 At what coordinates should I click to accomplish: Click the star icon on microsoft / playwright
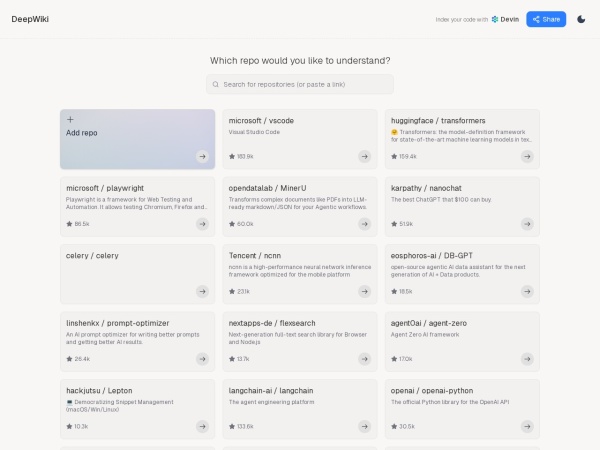click(x=69, y=224)
